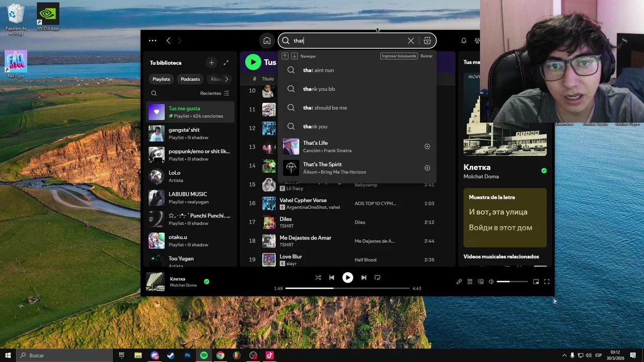Select suggestion 'thank you'
Image resolution: width=644 pixels, height=362 pixels.
pos(357,127)
